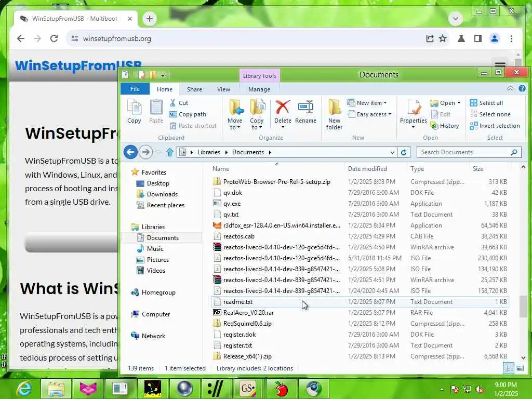Screen dimensions: 532x399
Task: Click the Copy path button
Action: coord(188,114)
